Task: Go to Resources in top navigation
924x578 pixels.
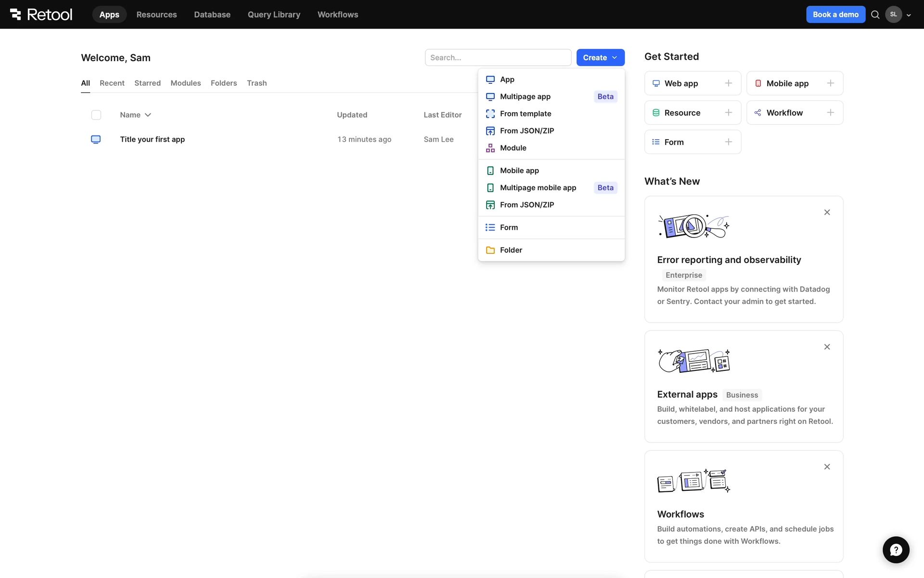Action: 156,14
